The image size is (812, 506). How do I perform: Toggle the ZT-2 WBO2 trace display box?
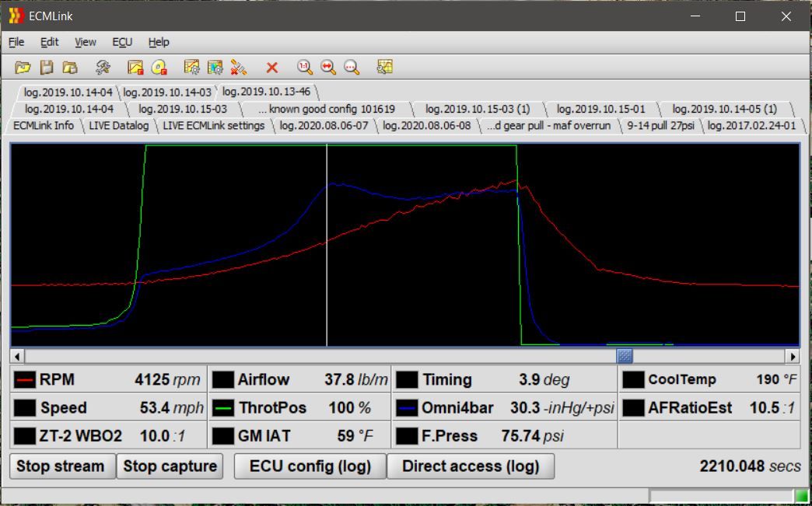click(x=25, y=436)
